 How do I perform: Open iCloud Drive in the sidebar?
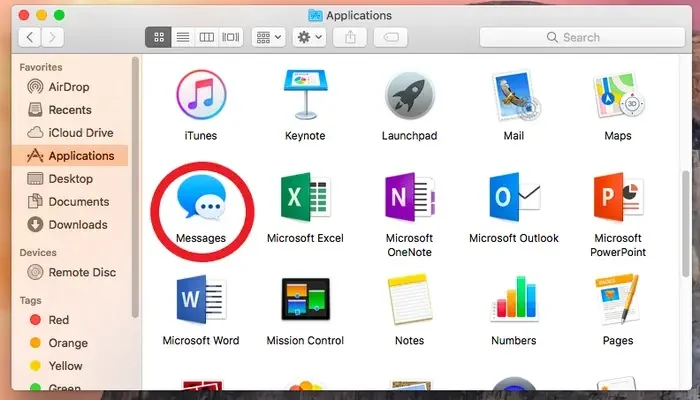[70, 133]
